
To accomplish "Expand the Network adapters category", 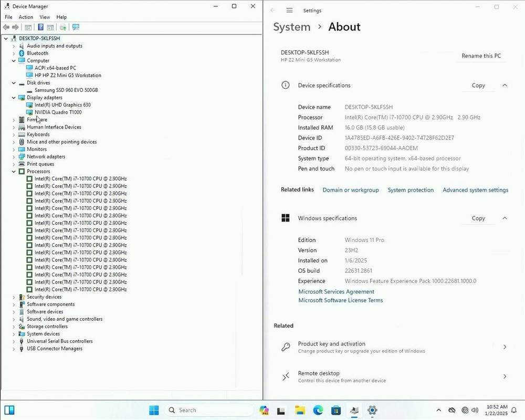I will (14, 156).
